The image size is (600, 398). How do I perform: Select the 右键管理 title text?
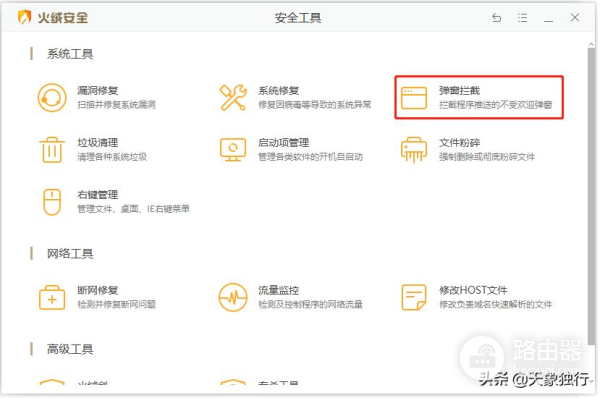(98, 195)
